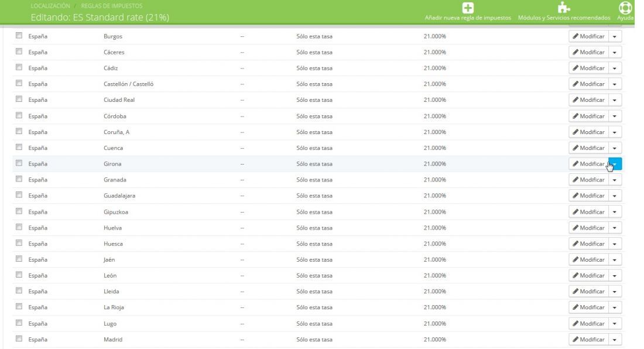Click Modificar for Castellón / Castelló
644x349 pixels.
588,84
